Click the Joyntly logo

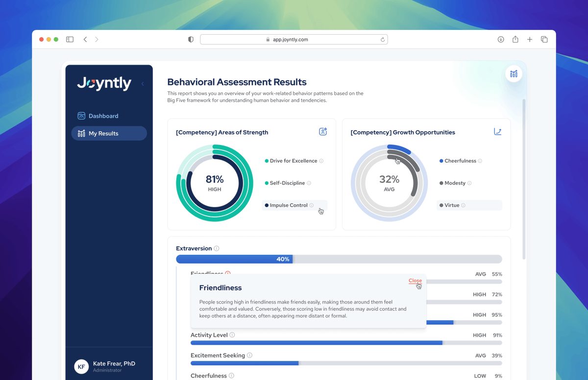point(104,84)
